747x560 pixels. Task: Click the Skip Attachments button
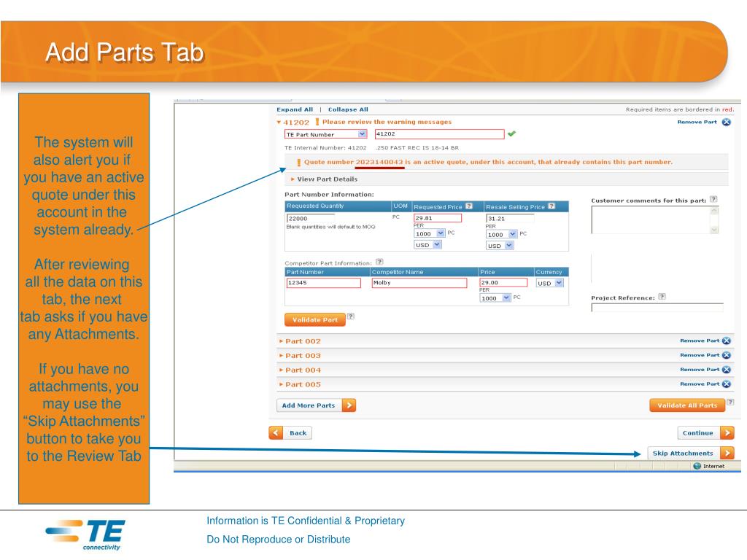click(690, 454)
